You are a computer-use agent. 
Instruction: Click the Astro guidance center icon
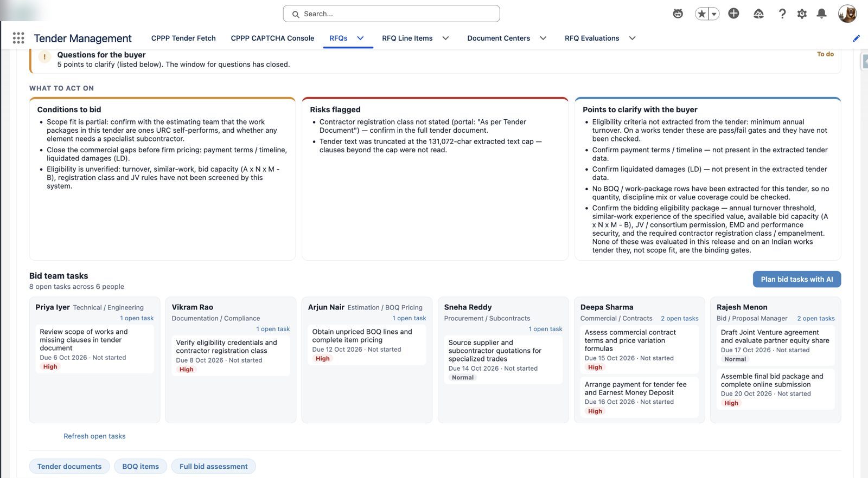pos(678,14)
